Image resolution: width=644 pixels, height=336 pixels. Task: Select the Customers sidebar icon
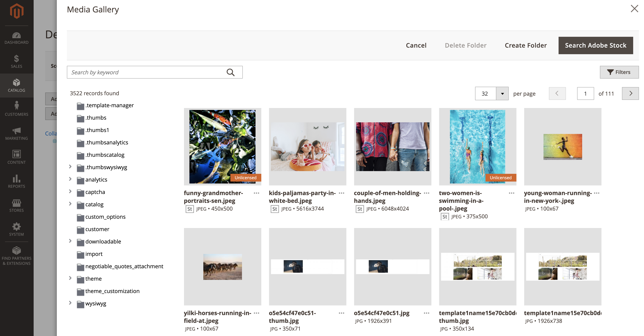tap(16, 108)
